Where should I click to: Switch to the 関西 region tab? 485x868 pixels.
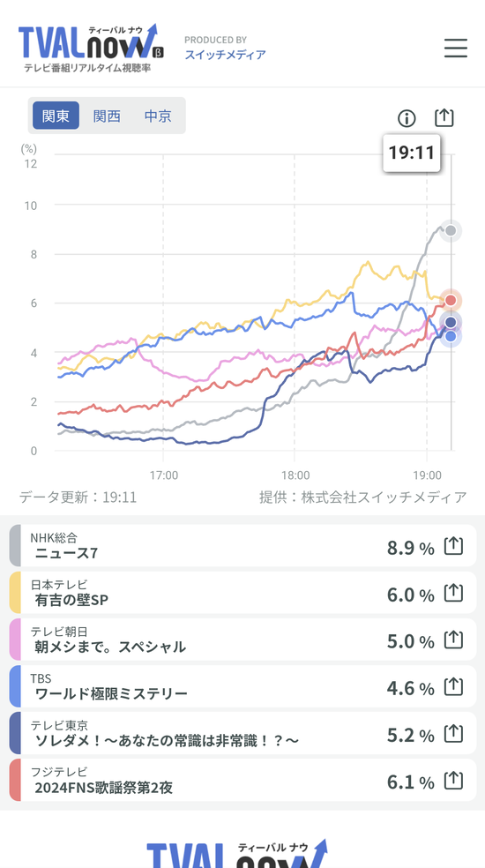tap(107, 116)
